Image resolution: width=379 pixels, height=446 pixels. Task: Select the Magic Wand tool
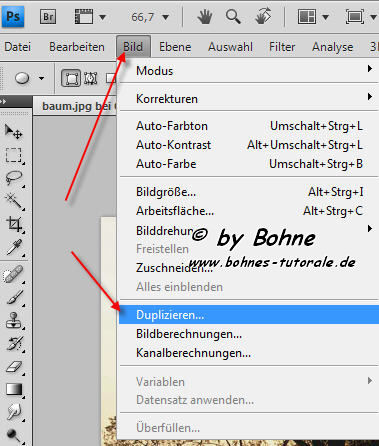[x=14, y=201]
